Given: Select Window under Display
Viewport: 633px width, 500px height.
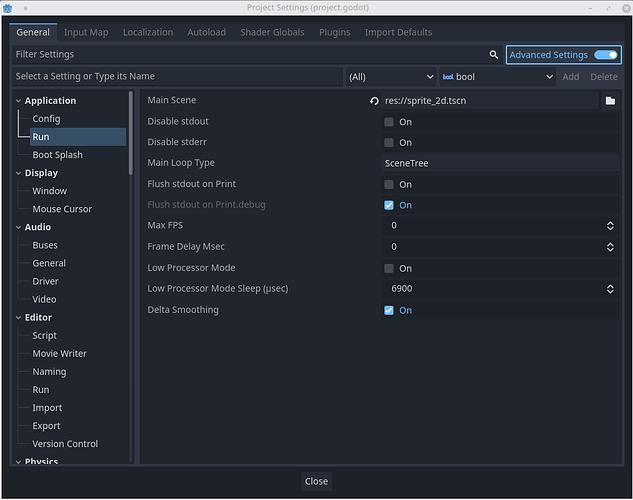Looking at the screenshot, I should point(50,191).
